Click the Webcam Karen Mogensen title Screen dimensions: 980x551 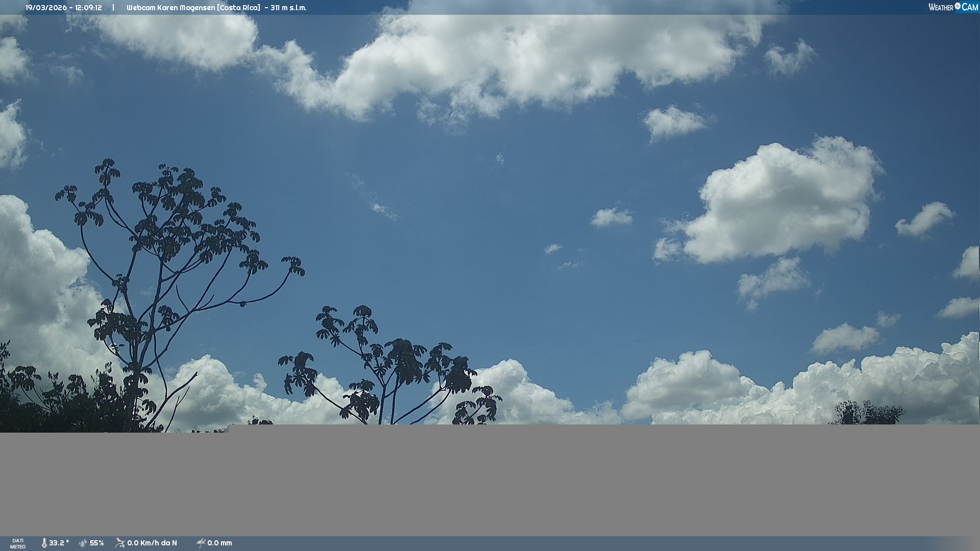tap(170, 8)
